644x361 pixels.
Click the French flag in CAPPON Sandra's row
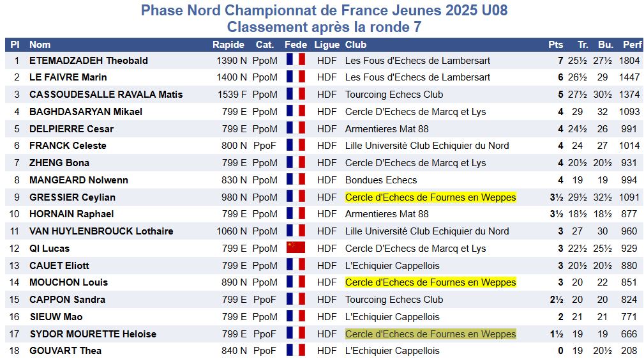pyautogui.click(x=296, y=299)
